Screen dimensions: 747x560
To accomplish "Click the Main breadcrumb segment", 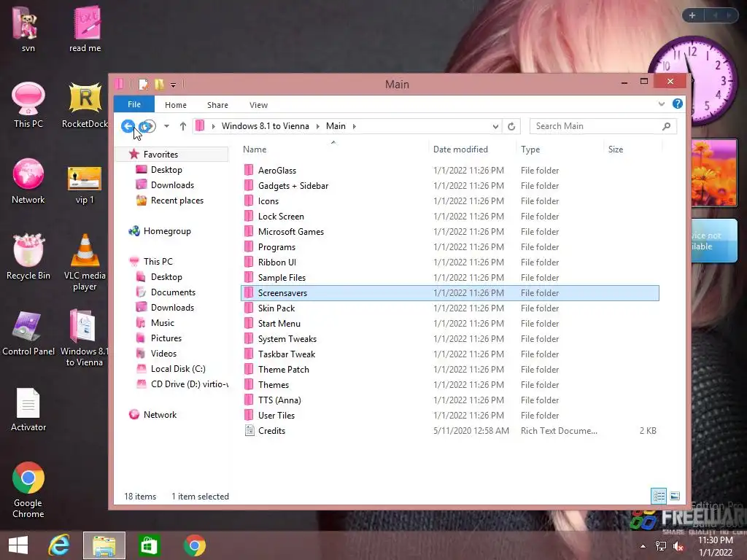I will (336, 126).
